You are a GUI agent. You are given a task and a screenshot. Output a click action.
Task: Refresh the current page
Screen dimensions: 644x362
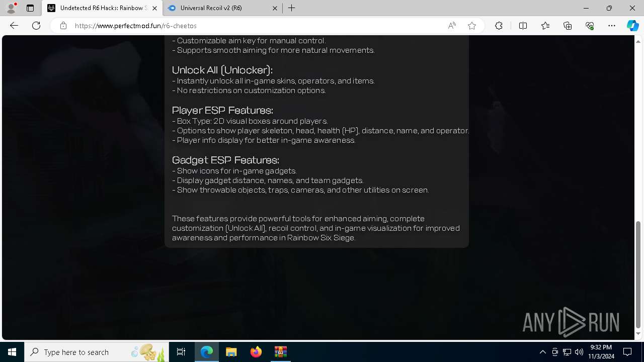[x=36, y=26]
